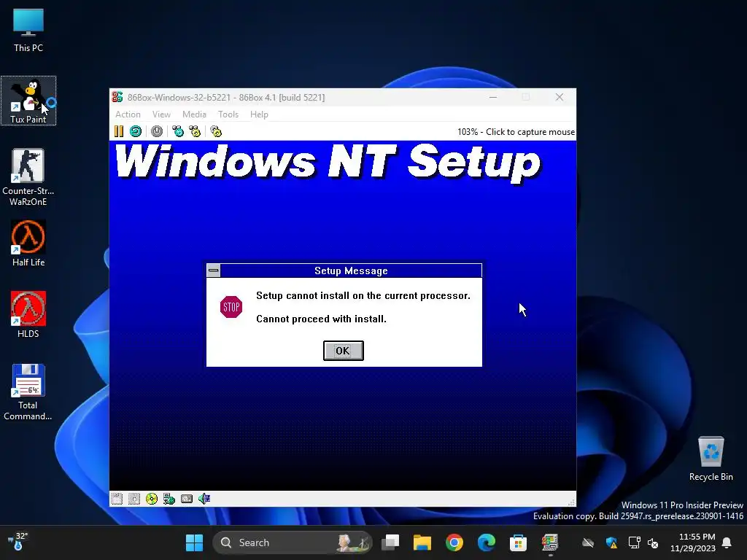
Task: Minimize the 86Box window
Action: [493, 97]
